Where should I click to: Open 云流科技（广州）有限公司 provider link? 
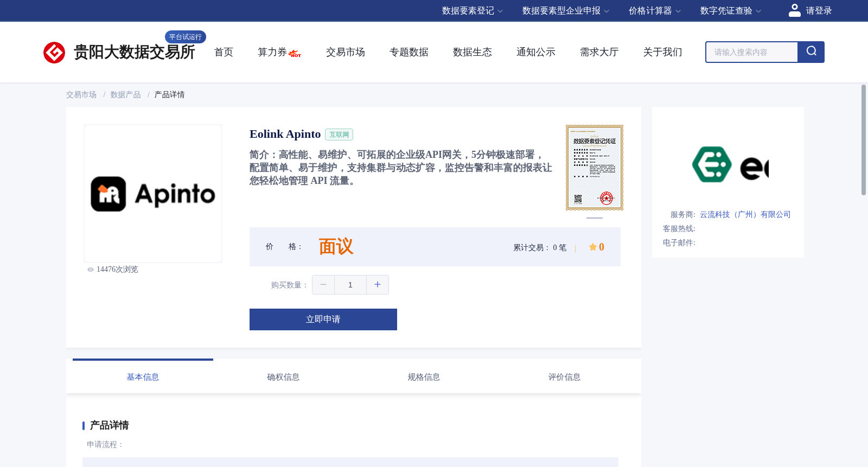pyautogui.click(x=745, y=215)
